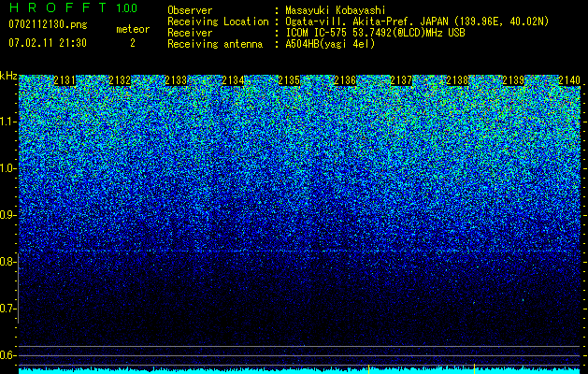588x374 pixels.
Task: Click the 2137 time marker
Action: [401, 80]
